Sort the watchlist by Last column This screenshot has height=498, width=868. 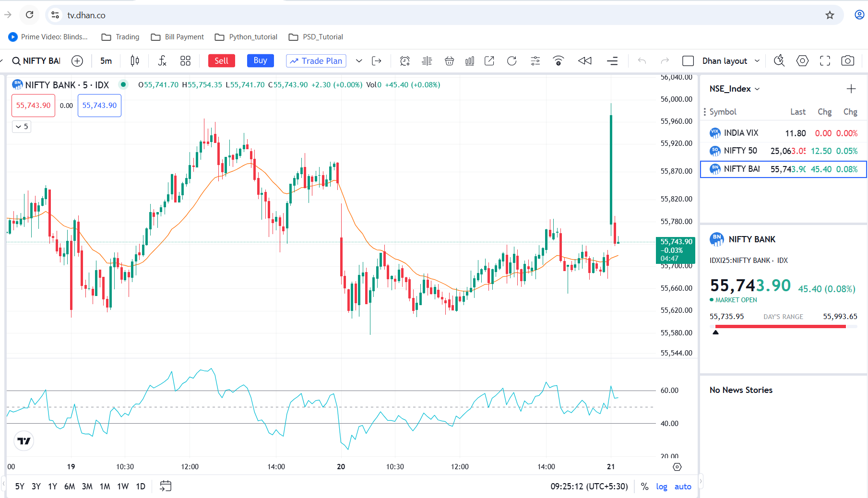[798, 112]
